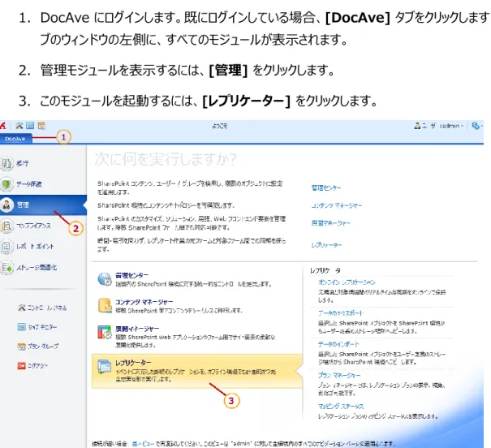Click the Data Protection shield icon
This screenshot has height=448, width=491.
click(x=6, y=184)
